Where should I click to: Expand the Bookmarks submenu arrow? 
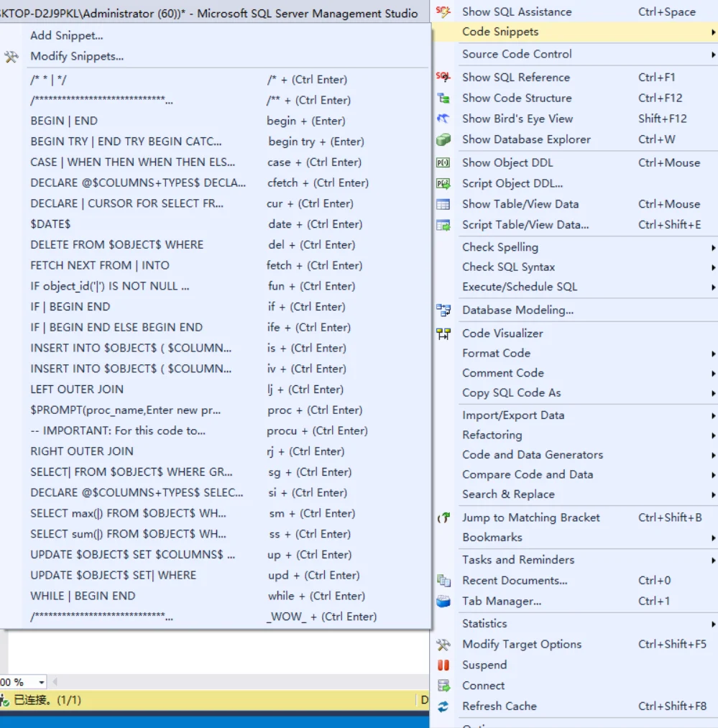[x=713, y=538]
